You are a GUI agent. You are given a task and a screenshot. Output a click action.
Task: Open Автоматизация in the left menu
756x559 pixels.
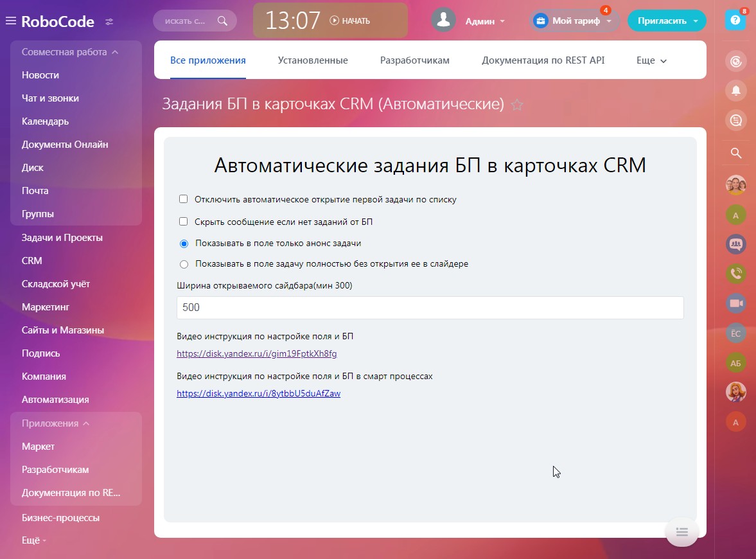pos(55,400)
